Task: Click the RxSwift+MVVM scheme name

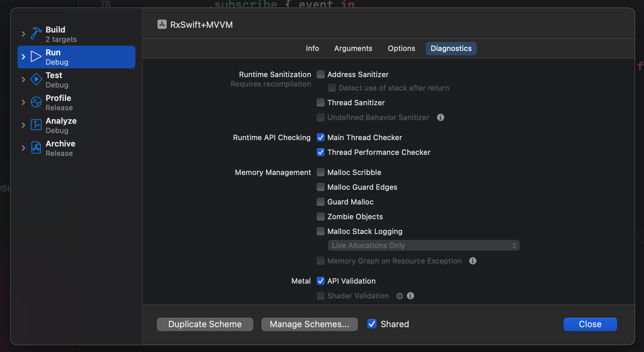Action: tap(201, 25)
